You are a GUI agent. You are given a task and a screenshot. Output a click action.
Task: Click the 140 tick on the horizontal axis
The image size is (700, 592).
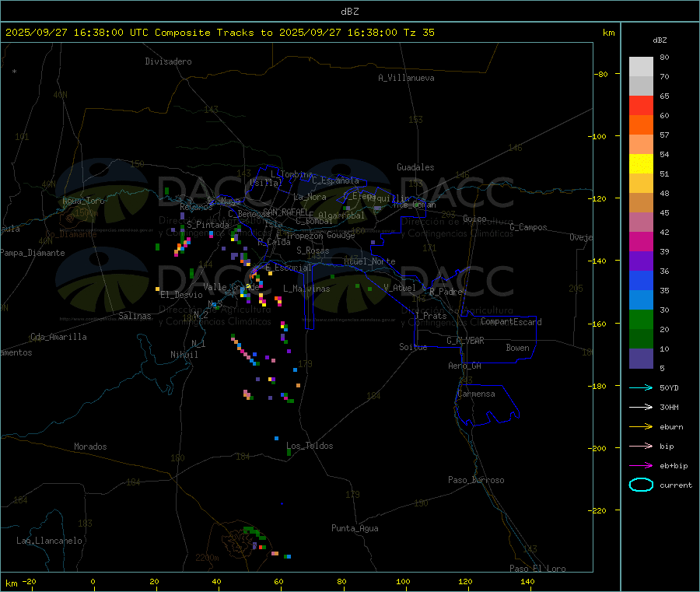[527, 581]
